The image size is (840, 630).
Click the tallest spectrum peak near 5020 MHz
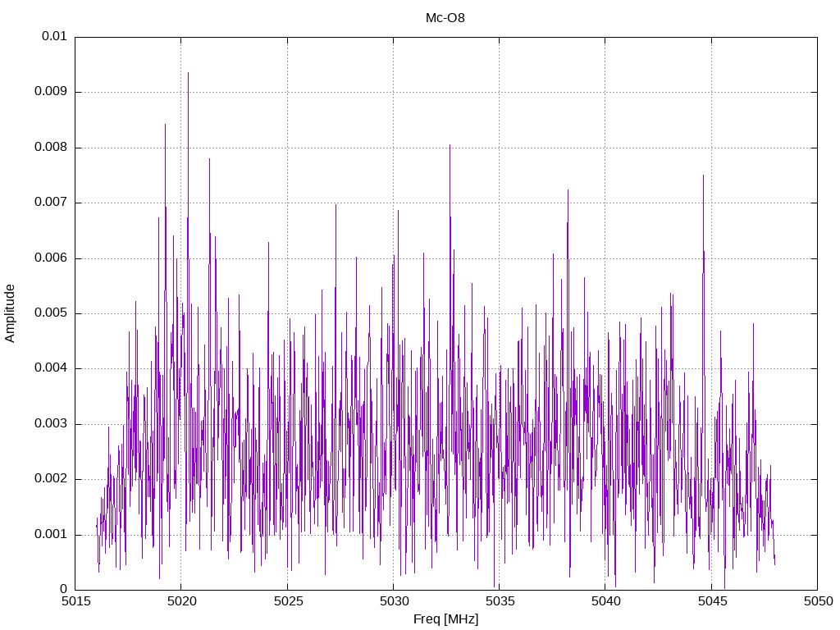pos(188,73)
